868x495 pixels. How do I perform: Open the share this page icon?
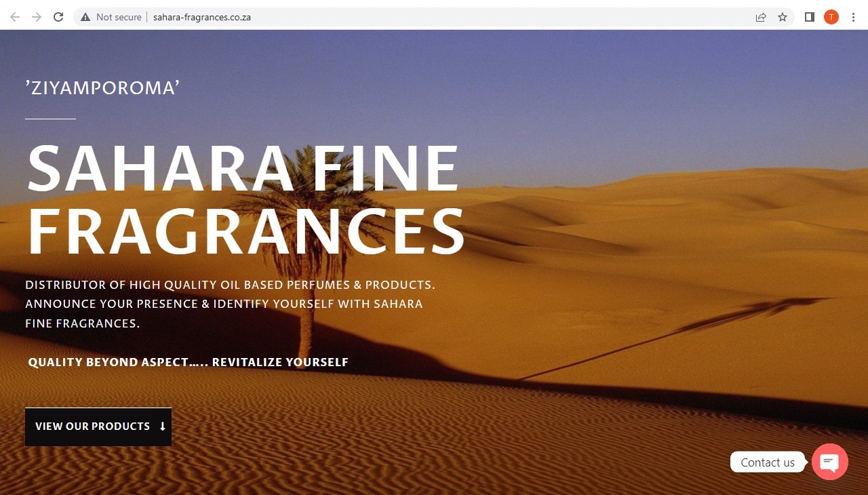click(761, 17)
